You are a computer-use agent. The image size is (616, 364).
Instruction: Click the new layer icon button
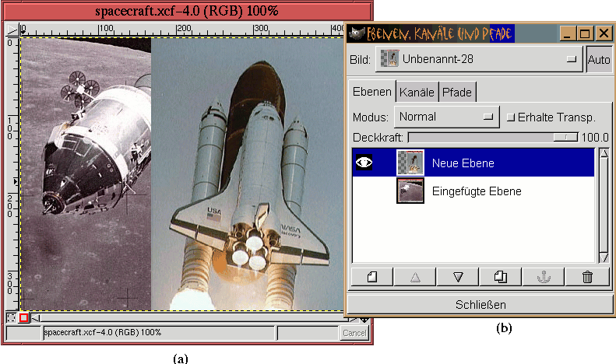pos(371,277)
